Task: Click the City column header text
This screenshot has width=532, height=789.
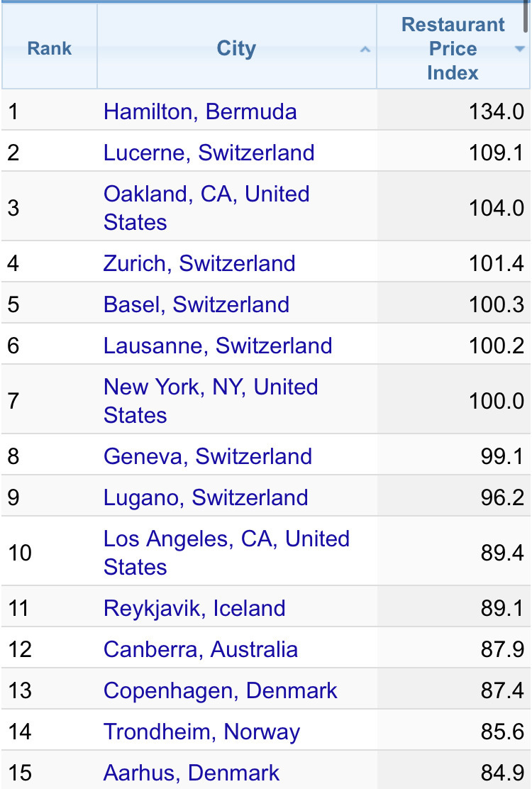Action: 236,49
